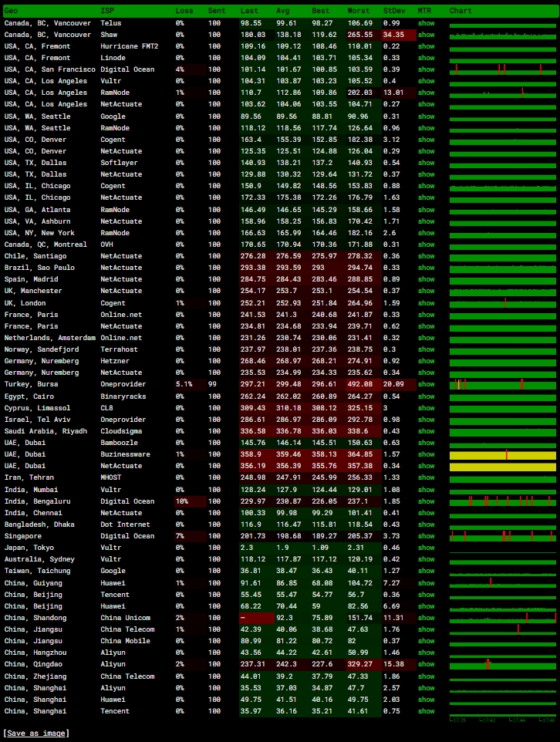This screenshot has height=742, width=560.
Task: Click the chart for Bengaluru Digital Ocean
Action: tap(503, 501)
